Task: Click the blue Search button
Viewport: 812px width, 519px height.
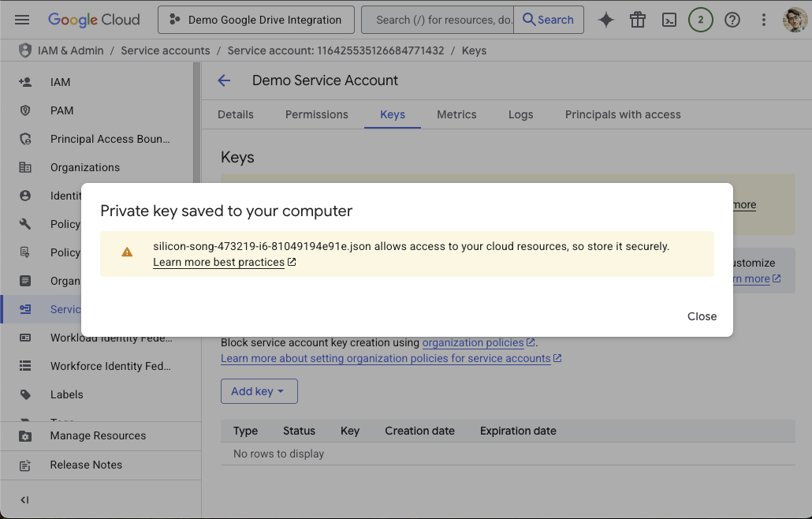Action: pos(549,20)
